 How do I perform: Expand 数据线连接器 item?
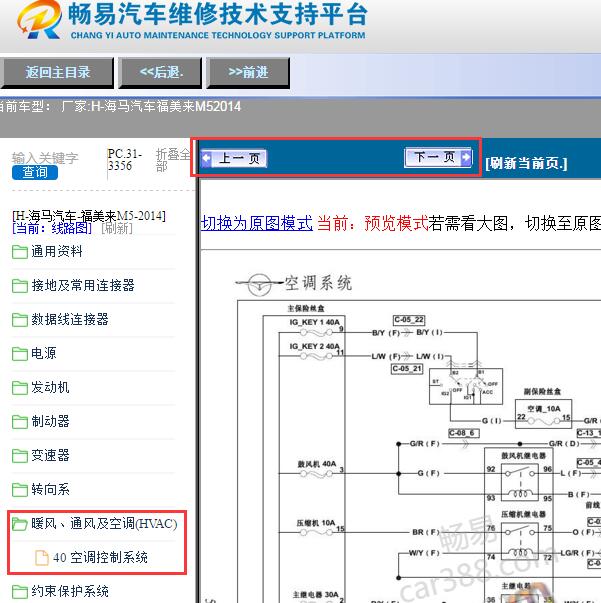tap(70, 319)
